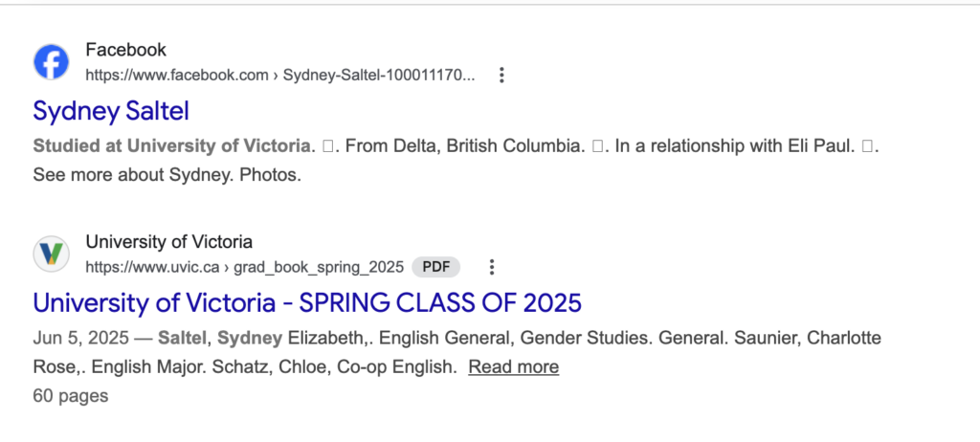Click the "60 pages" label
Viewport: 980px width, 442px height.
(x=70, y=395)
